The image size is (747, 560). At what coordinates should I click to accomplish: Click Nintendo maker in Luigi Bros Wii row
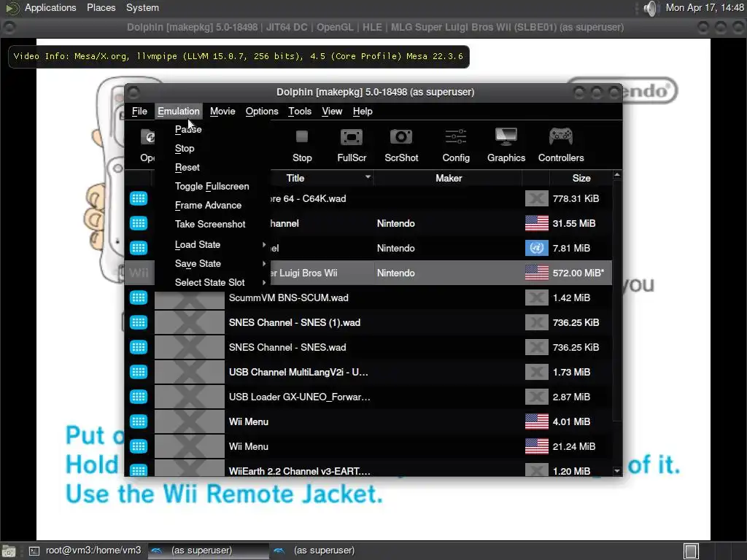[x=396, y=273]
